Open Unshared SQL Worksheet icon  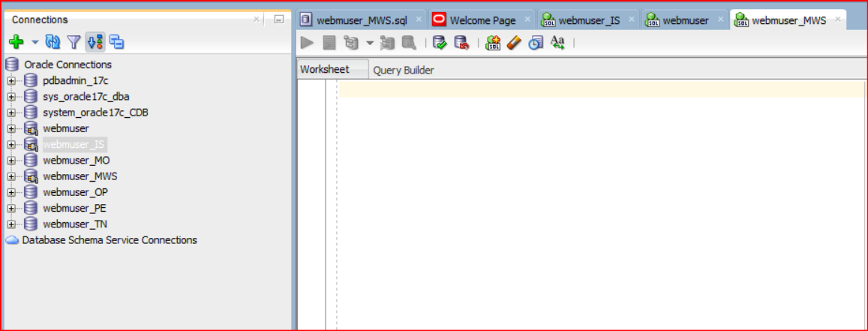[x=493, y=42]
